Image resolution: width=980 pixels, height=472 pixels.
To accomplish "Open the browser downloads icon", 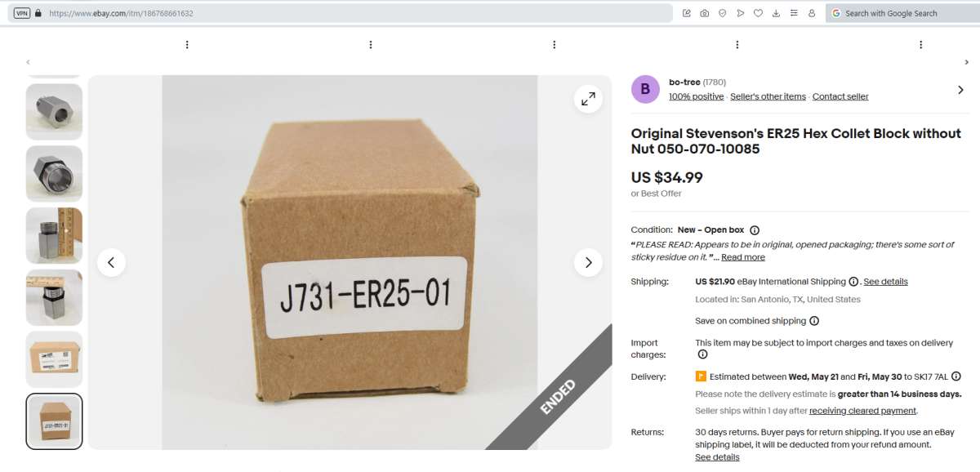I will tap(776, 13).
